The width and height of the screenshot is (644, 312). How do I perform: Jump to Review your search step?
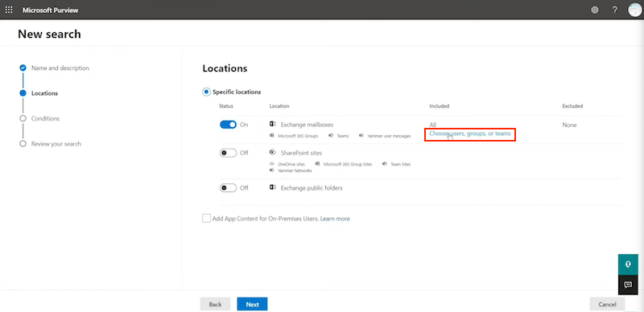(x=56, y=144)
